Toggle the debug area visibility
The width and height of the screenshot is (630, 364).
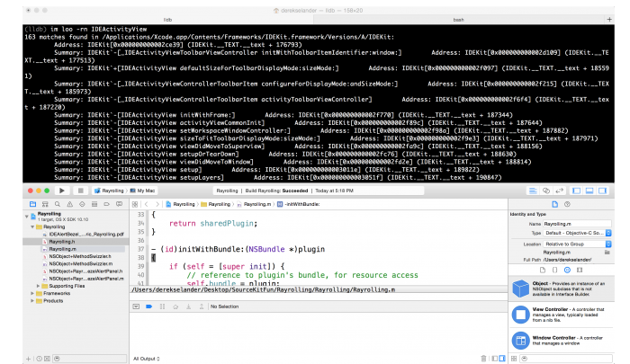pos(589,191)
